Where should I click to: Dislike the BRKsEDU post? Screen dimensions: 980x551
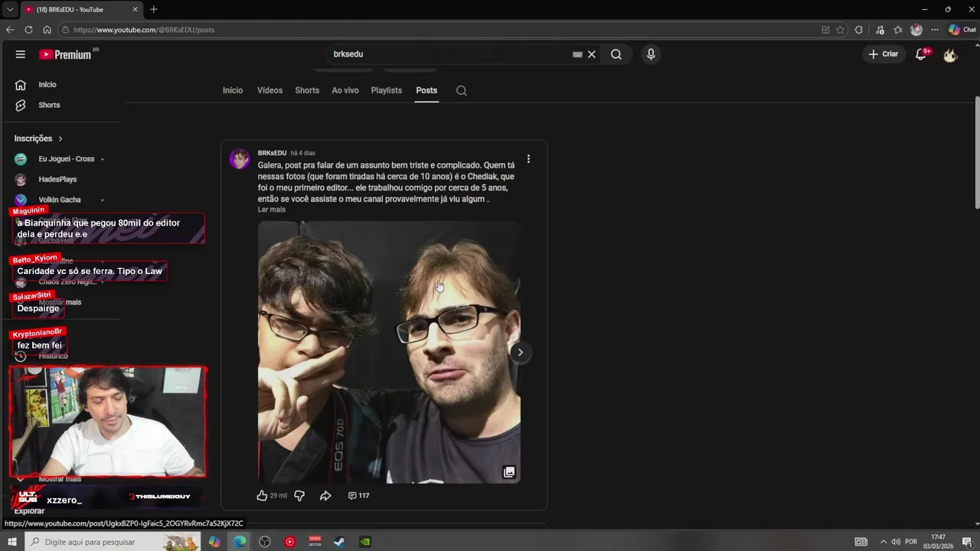tap(299, 496)
